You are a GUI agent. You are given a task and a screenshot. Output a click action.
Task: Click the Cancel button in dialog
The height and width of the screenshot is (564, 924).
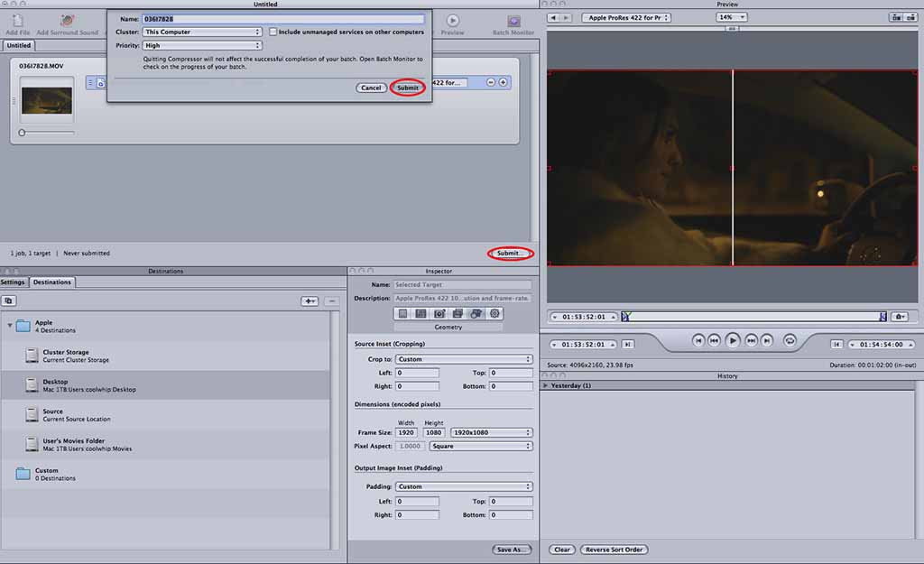click(371, 88)
